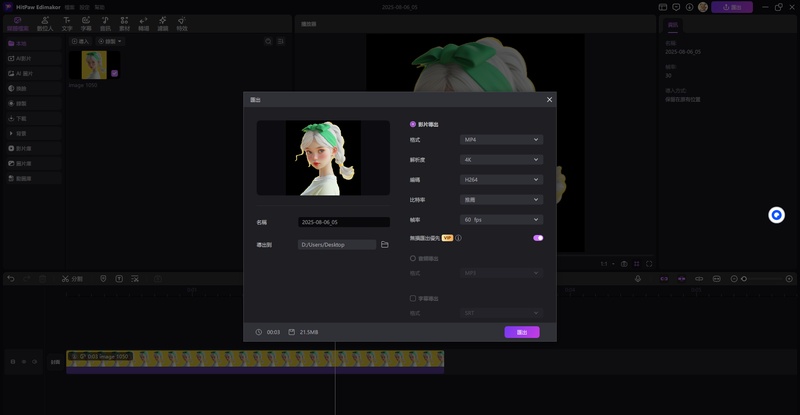This screenshot has height=415, width=800.
Task: Toggle the track lock icon
Action: click(13, 361)
